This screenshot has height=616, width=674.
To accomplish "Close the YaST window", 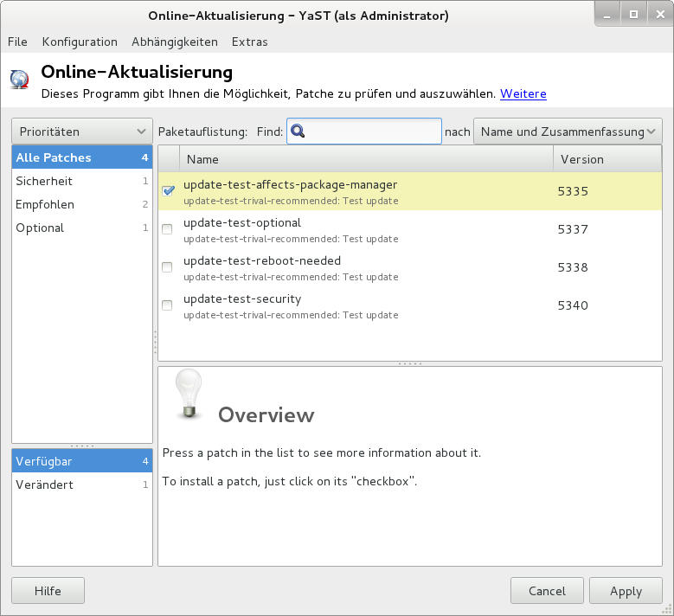I will 660,15.
